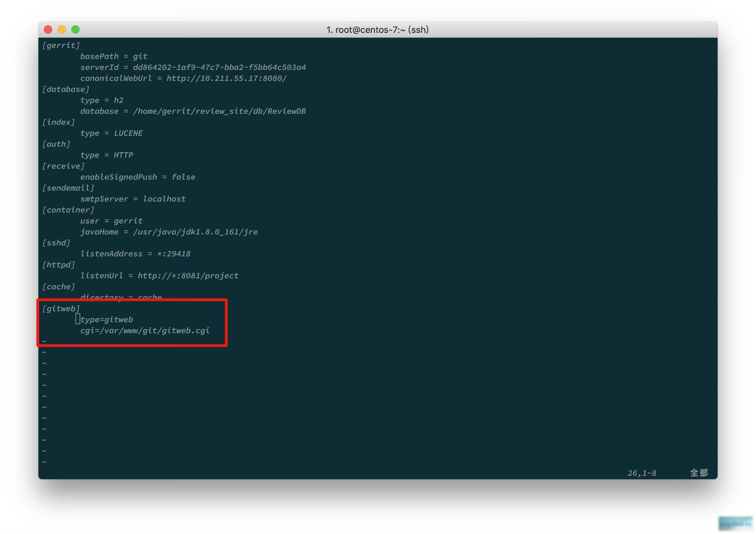756x534 pixels.
Task: Click the canonicalWebUrl line
Action: [184, 78]
